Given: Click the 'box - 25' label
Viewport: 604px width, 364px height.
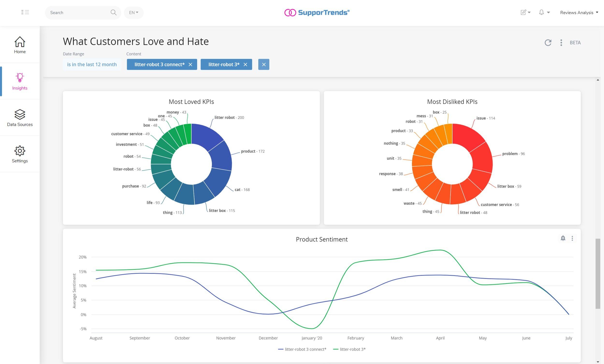Looking at the screenshot, I should (440, 112).
